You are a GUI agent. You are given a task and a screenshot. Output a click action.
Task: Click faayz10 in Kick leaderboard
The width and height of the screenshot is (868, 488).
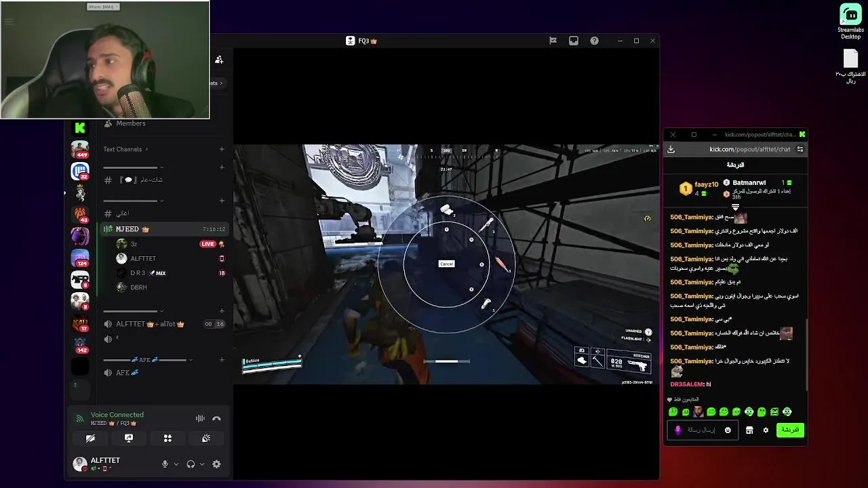[706, 184]
